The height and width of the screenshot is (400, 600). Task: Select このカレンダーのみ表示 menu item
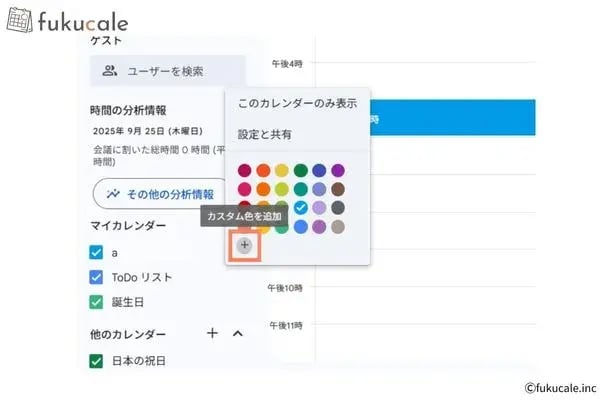point(297,103)
